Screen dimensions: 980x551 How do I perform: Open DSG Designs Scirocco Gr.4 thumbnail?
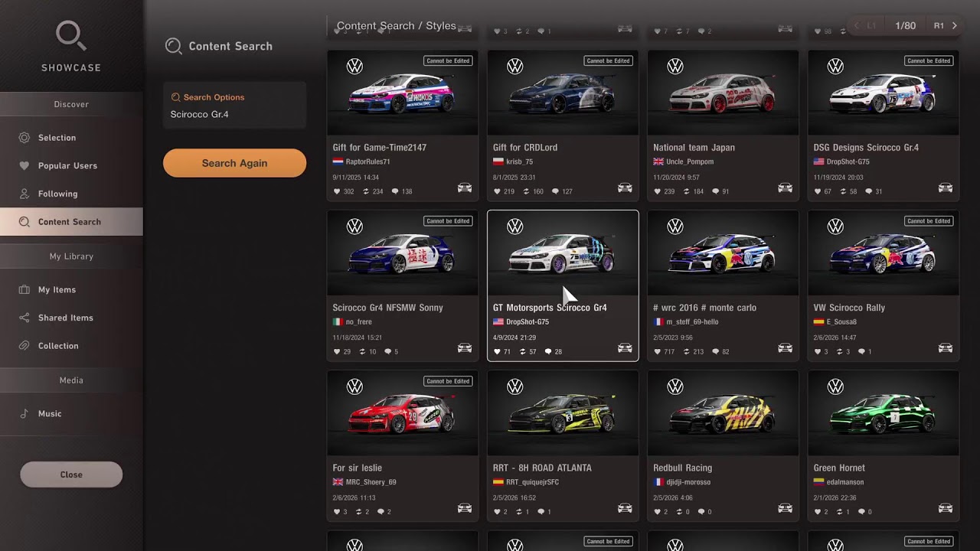pyautogui.click(x=884, y=93)
